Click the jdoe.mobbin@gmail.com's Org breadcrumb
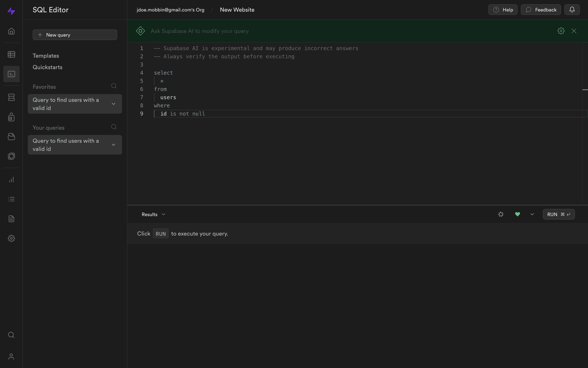 pyautogui.click(x=170, y=10)
